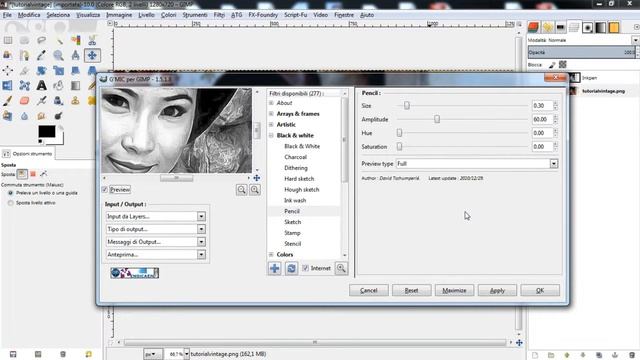Open the Colori menu
640x360 pixels.
(169, 15)
